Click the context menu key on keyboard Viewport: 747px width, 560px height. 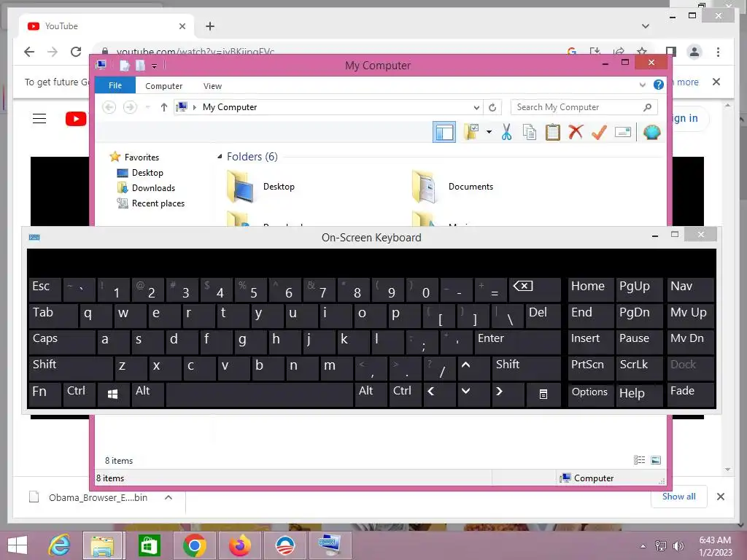point(543,394)
